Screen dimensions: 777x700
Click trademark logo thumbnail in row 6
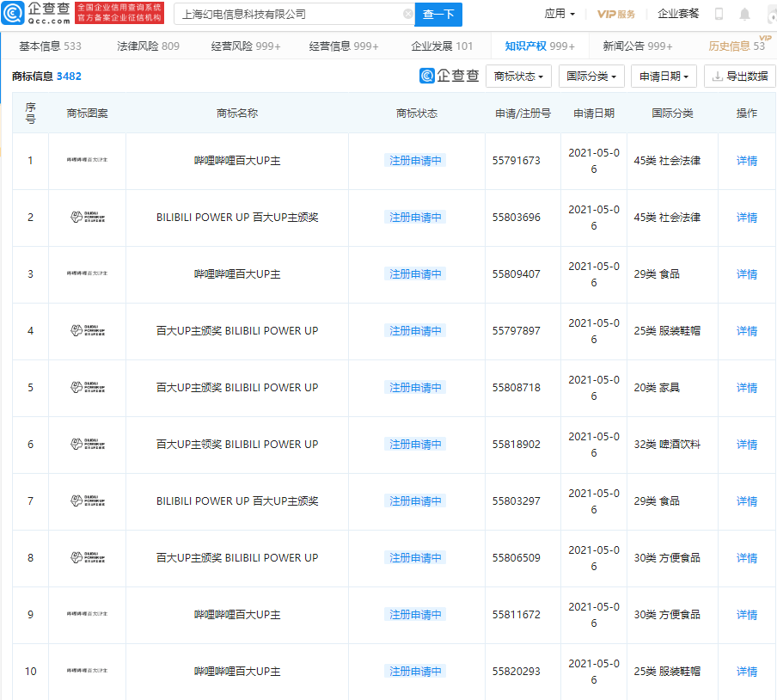[87, 445]
